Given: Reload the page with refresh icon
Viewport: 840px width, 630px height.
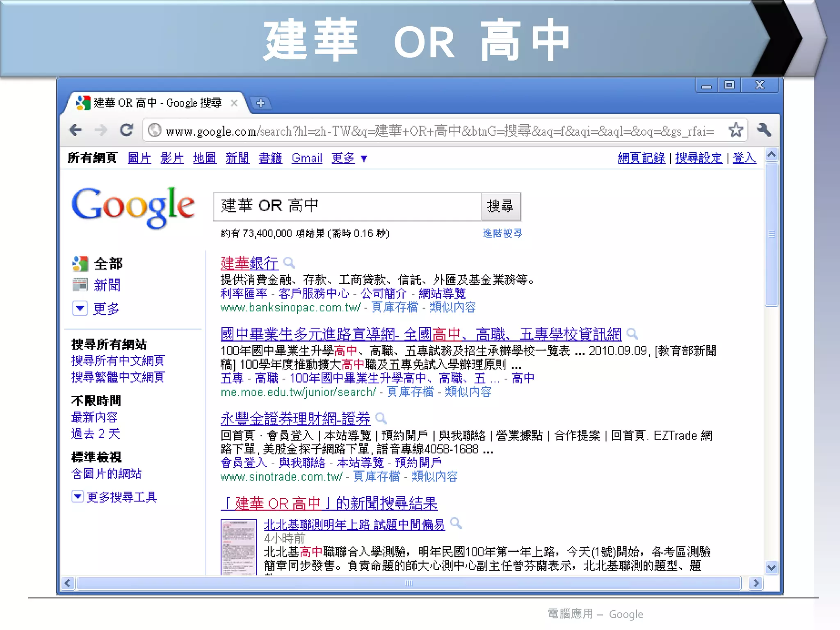Looking at the screenshot, I should [x=126, y=130].
